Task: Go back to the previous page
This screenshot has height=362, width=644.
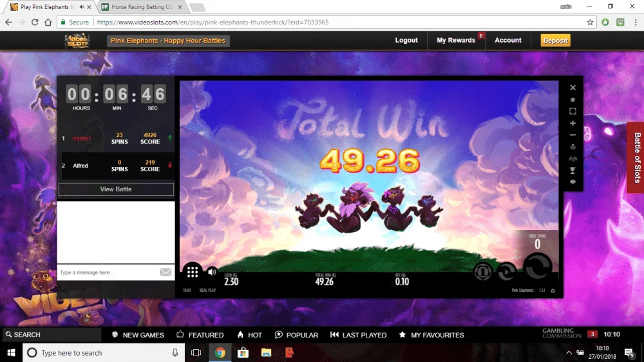Action: click(x=8, y=22)
